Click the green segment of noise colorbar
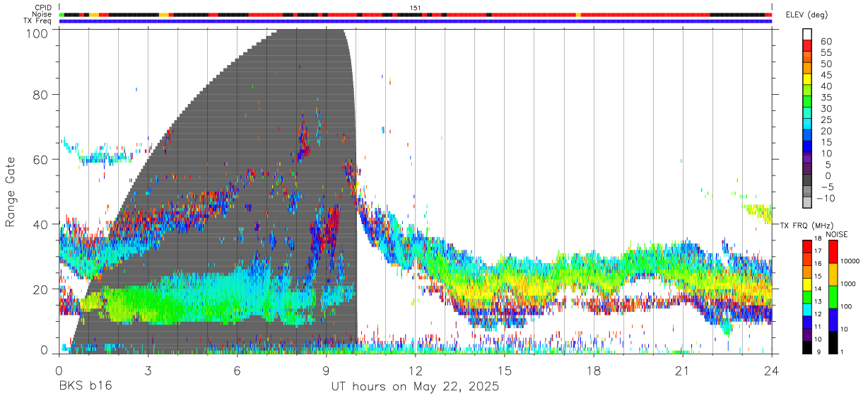The width and height of the screenshot is (868, 401). [x=835, y=297]
